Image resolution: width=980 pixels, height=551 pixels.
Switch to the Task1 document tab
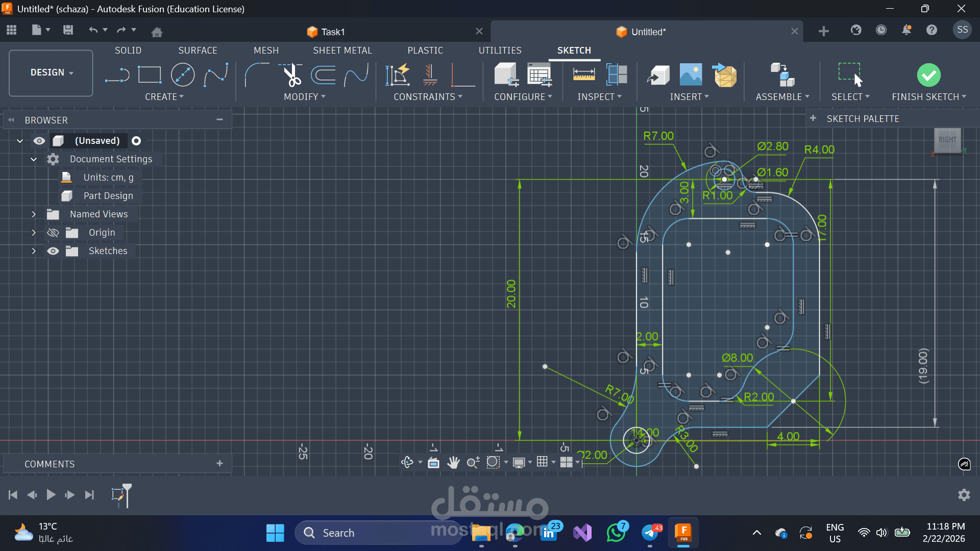[x=333, y=32]
